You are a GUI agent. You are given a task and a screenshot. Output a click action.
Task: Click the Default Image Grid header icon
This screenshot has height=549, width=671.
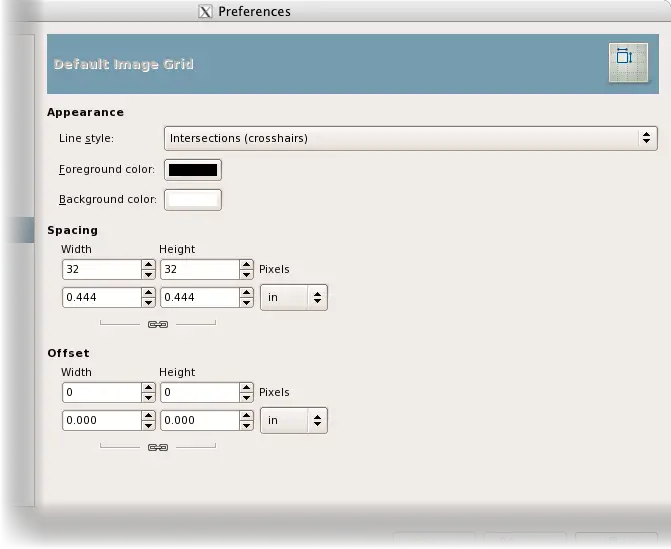[x=626, y=62]
